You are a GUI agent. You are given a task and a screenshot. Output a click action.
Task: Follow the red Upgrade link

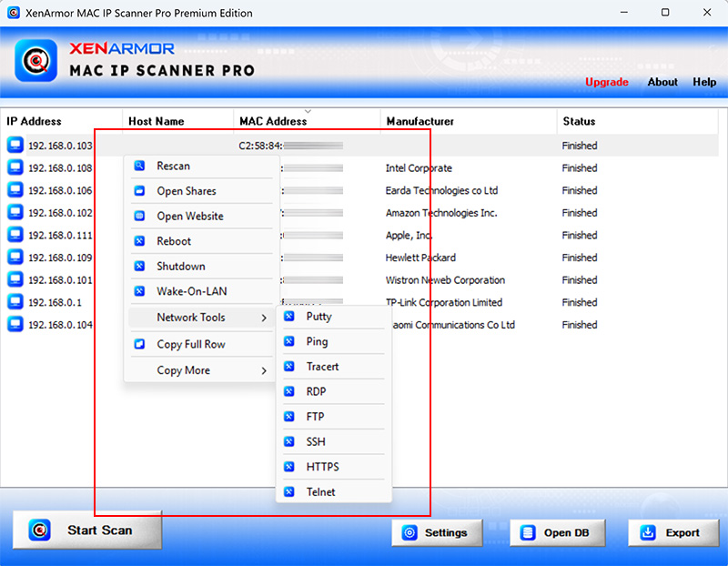606,82
